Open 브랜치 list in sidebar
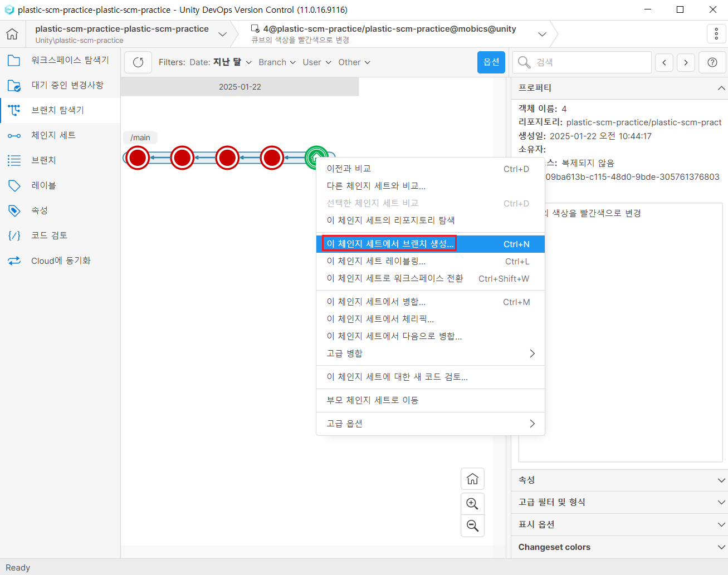728x575 pixels. tap(60, 160)
